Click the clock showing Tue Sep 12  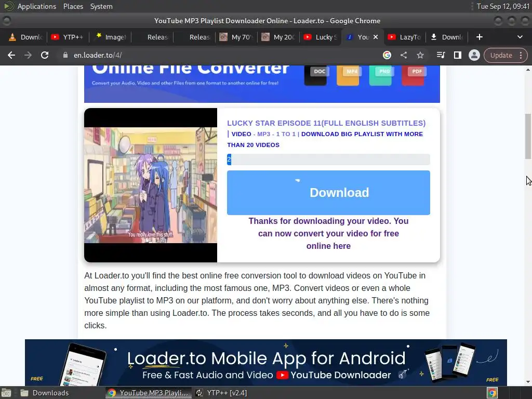[x=503, y=6]
